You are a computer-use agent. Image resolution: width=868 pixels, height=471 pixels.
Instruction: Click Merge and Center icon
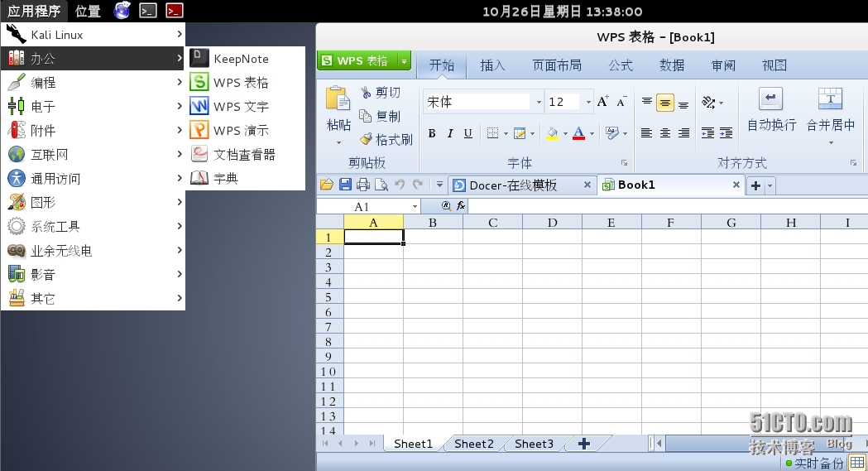(831, 99)
